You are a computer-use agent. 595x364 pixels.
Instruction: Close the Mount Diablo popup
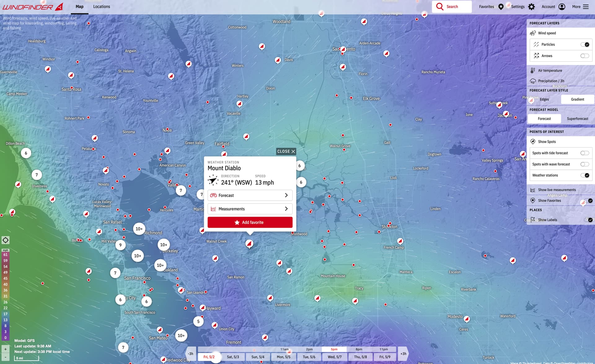[x=286, y=151]
